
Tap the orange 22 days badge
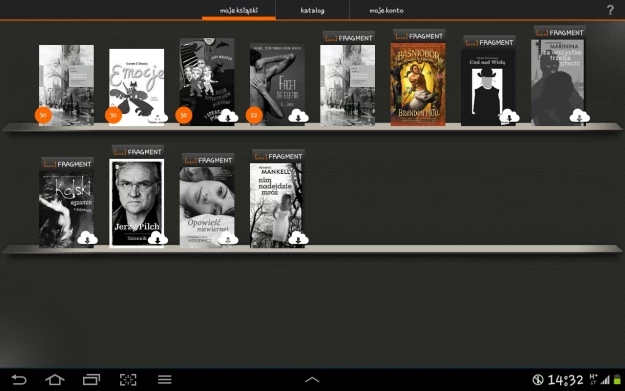click(254, 115)
